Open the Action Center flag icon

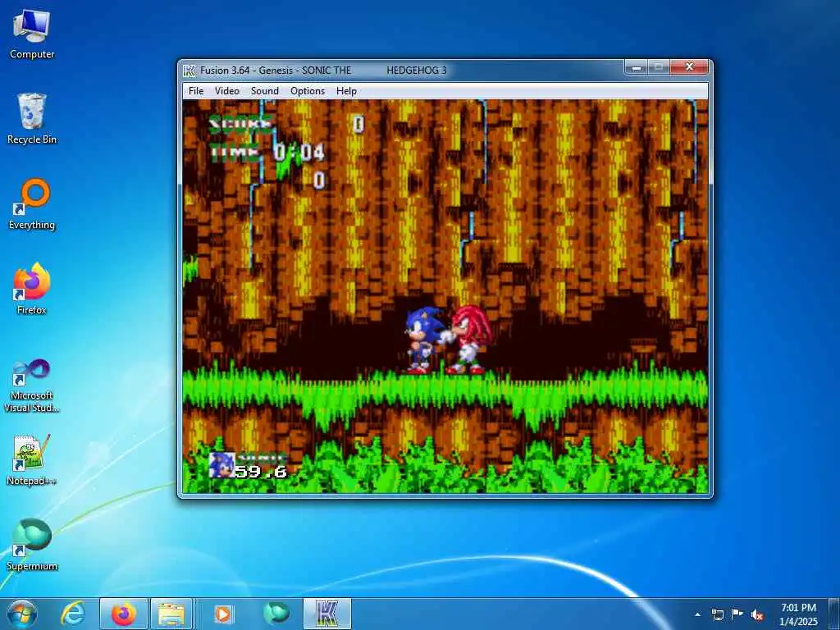(x=737, y=614)
